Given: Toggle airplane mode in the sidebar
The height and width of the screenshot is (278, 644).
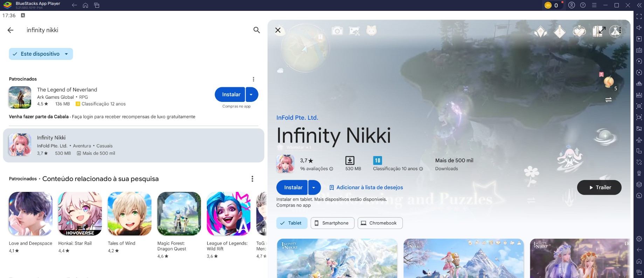Looking at the screenshot, I should coord(639,140).
